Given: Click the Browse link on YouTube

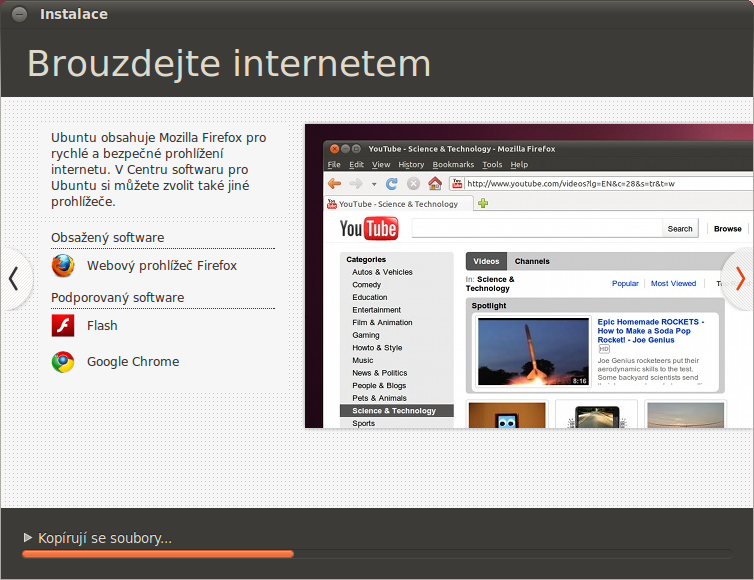Looking at the screenshot, I should [x=727, y=229].
